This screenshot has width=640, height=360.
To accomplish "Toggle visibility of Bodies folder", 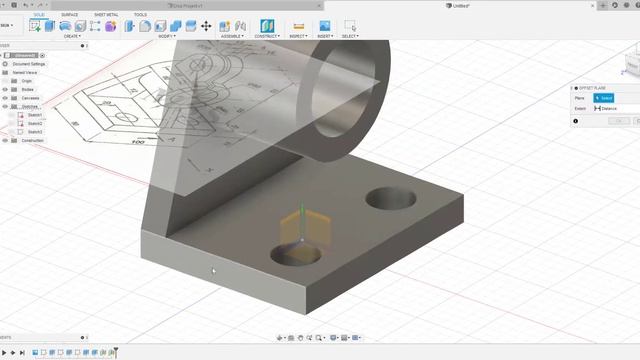I will click(x=5, y=89).
